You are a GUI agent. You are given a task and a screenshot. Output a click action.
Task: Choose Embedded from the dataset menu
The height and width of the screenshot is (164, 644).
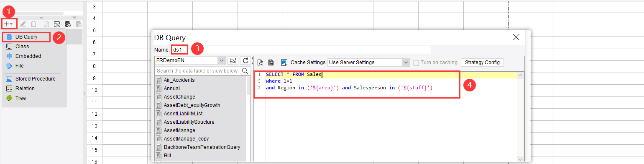point(28,56)
